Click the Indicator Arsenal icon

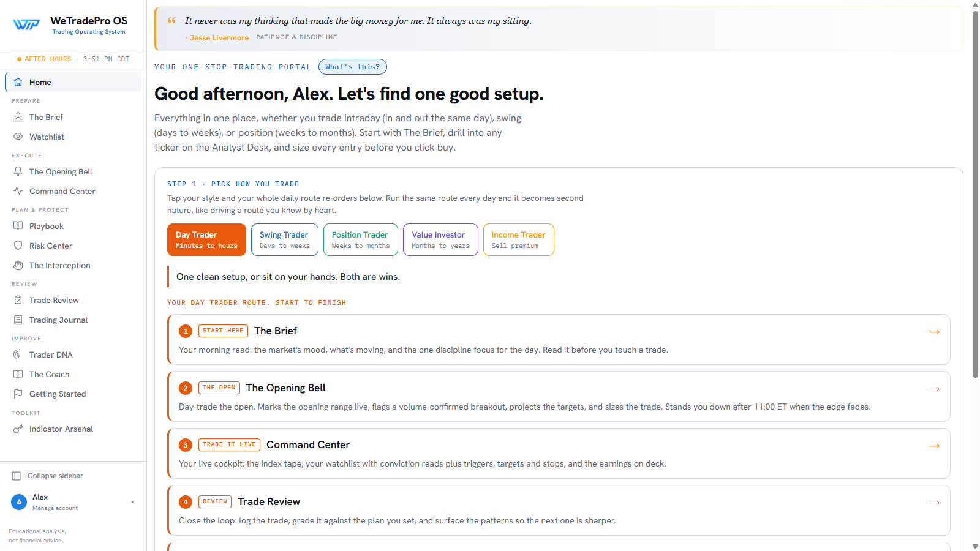tap(18, 429)
